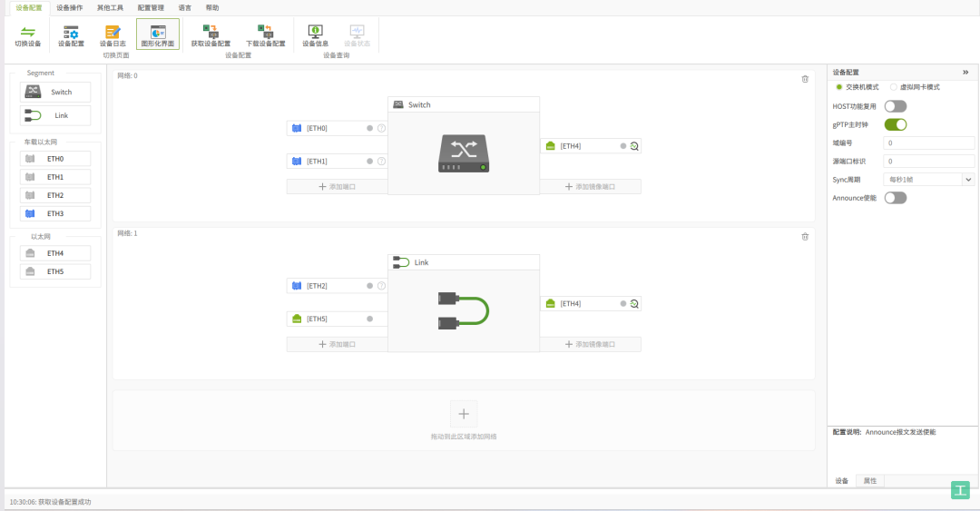Viewport: 980px width, 511px height.
Task: Disable the gPTP主时钟 toggle
Action: click(x=895, y=124)
